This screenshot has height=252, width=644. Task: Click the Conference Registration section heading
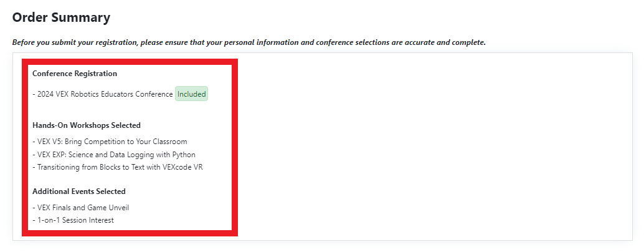coord(75,74)
